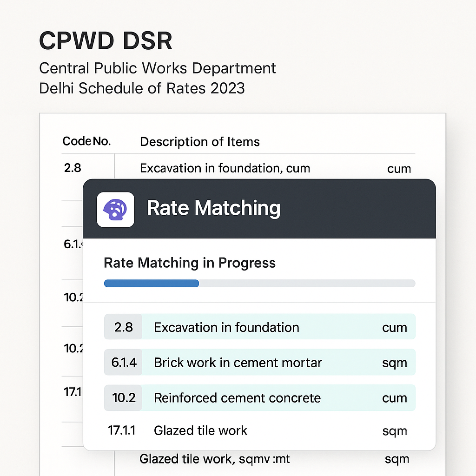
Task: Click the Rate Matching in Progress heading
Action: coord(190,263)
